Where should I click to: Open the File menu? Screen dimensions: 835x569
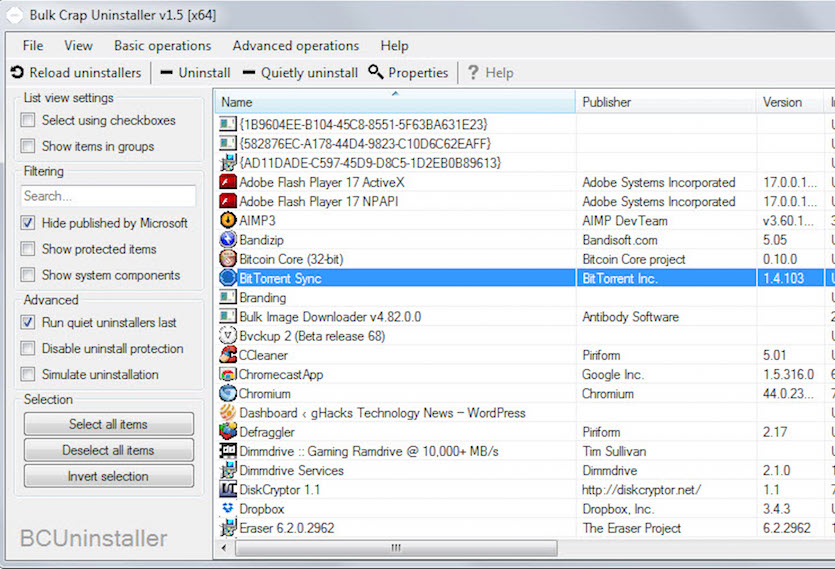33,46
